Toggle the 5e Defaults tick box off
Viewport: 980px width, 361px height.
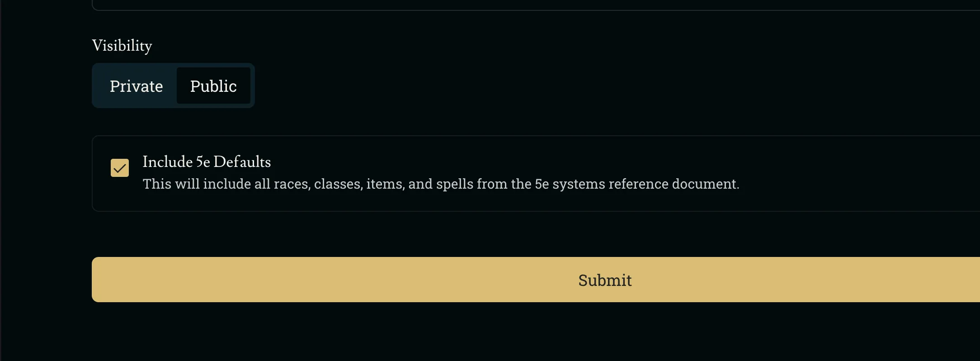120,168
